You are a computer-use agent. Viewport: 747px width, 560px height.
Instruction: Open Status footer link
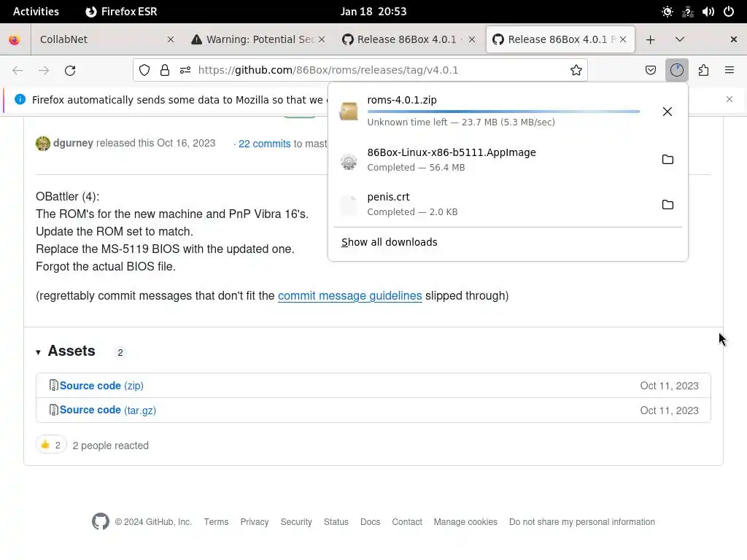(x=336, y=522)
